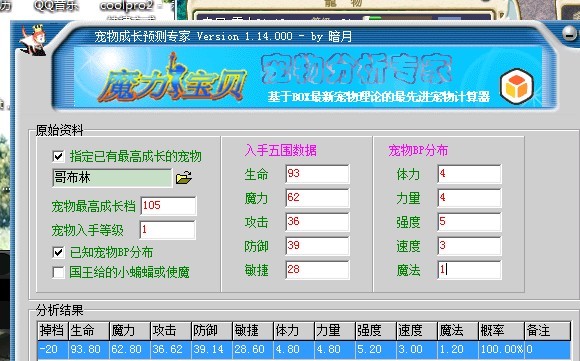Click the pet name field 哥布林
The width and height of the screenshot is (580, 361).
[112, 178]
